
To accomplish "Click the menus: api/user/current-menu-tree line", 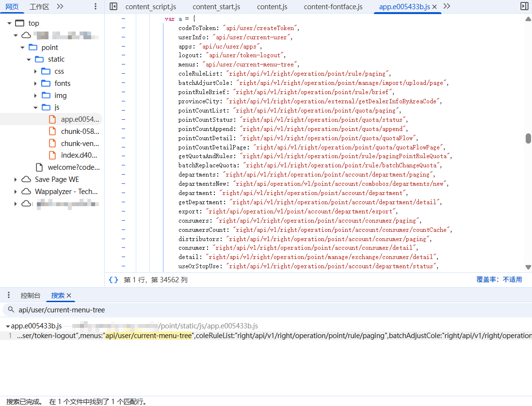I will 239,65.
